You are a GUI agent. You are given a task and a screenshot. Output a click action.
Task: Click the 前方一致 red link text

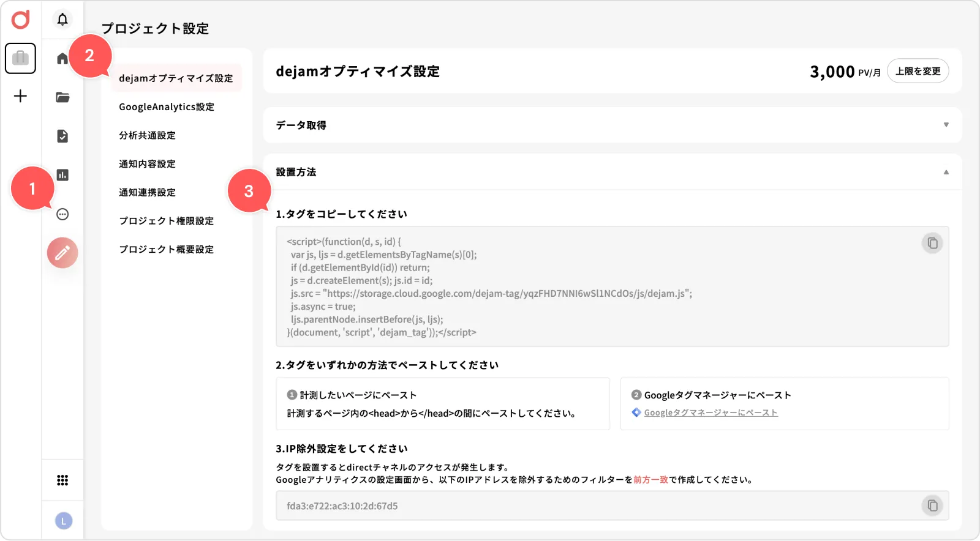650,480
